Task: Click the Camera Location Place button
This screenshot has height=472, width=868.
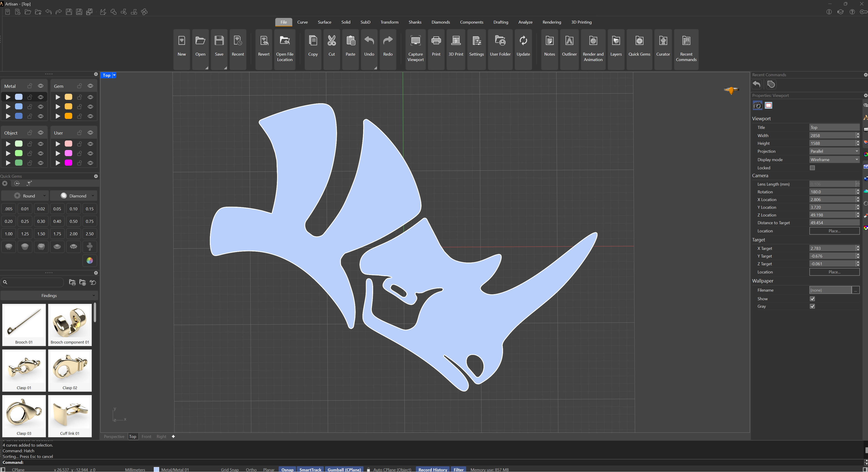Action: tap(834, 231)
